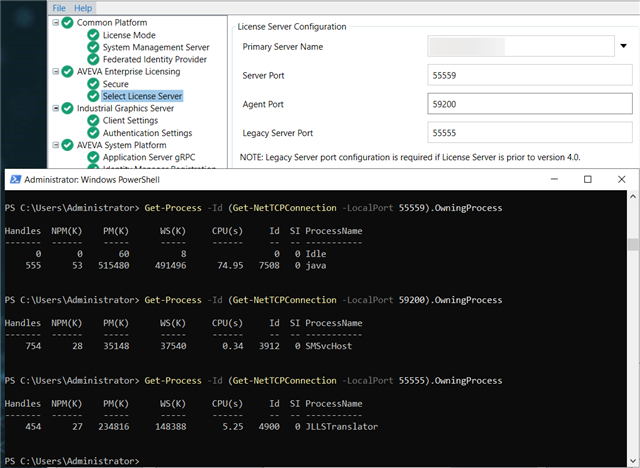Click the PowerShell vertical scrollbar thumb

tap(633, 244)
